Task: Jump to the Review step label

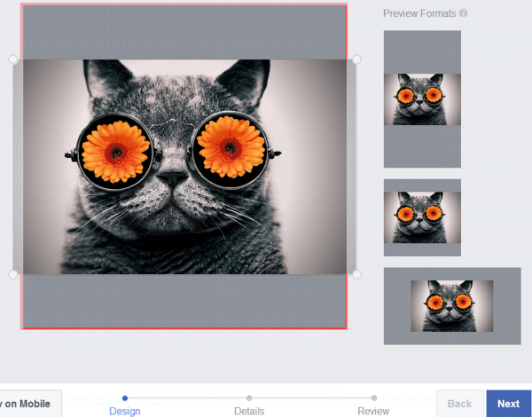Action: coord(373,411)
